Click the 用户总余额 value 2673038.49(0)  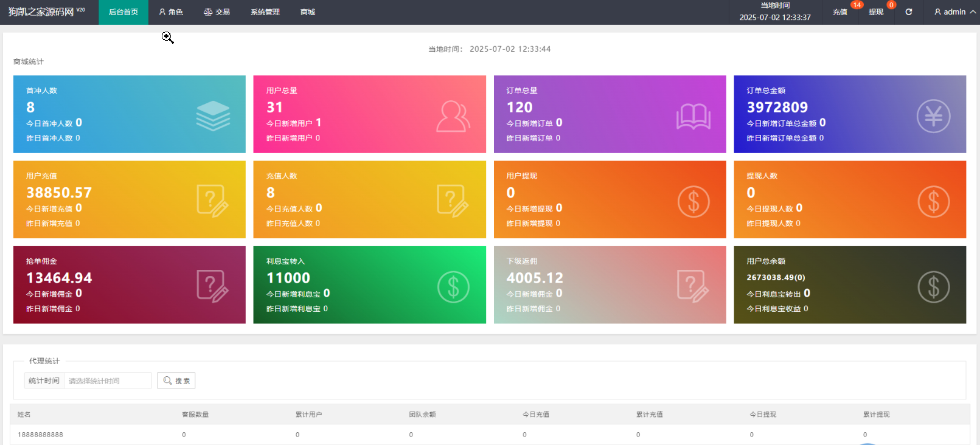776,277
